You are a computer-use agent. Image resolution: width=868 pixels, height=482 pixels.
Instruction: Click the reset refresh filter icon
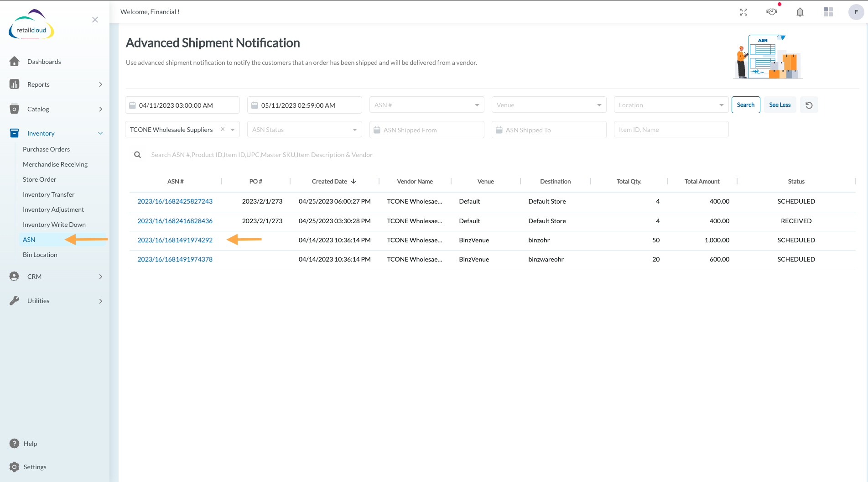[809, 105]
